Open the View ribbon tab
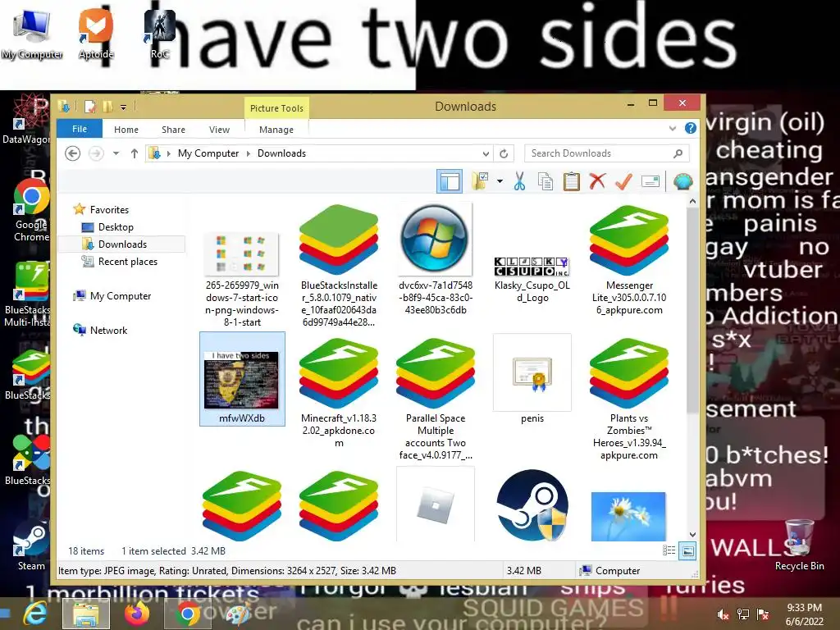This screenshot has width=840, height=630. point(219,130)
